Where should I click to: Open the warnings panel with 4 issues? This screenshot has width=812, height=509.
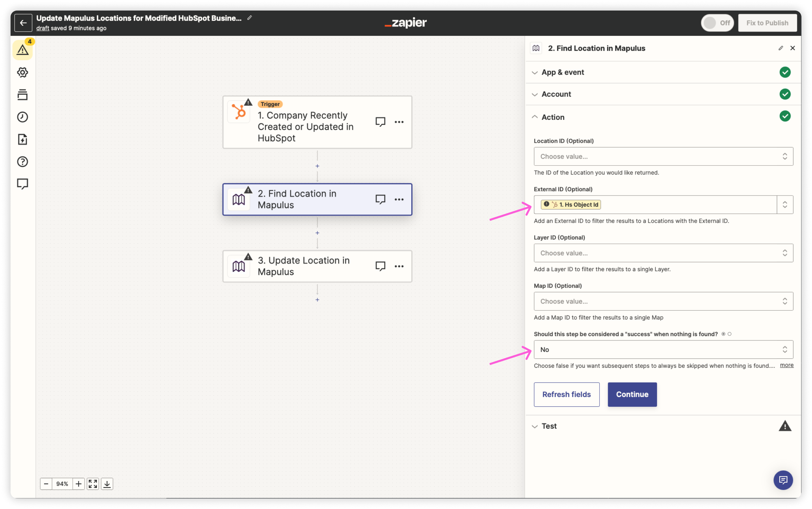pyautogui.click(x=23, y=50)
